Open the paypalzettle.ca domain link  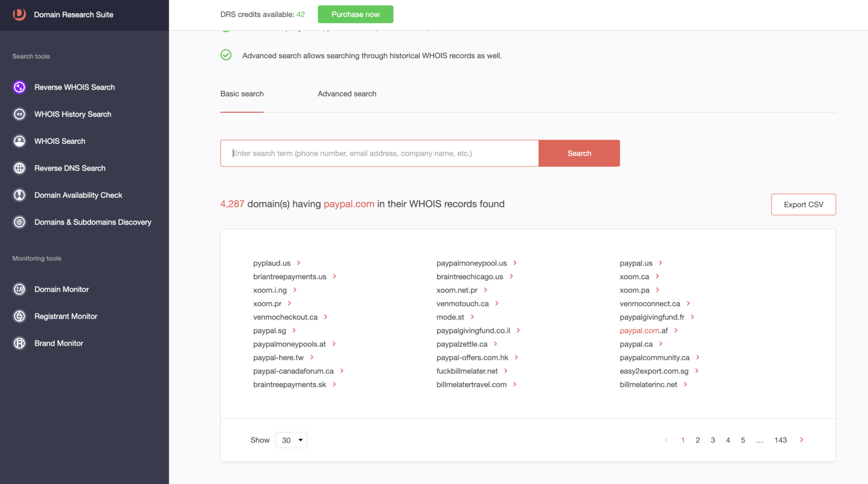pos(462,344)
